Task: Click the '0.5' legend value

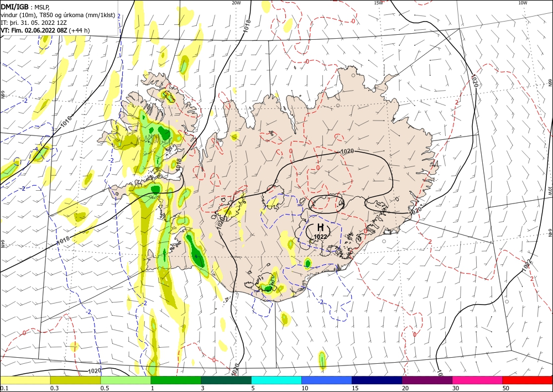Action: click(x=105, y=388)
